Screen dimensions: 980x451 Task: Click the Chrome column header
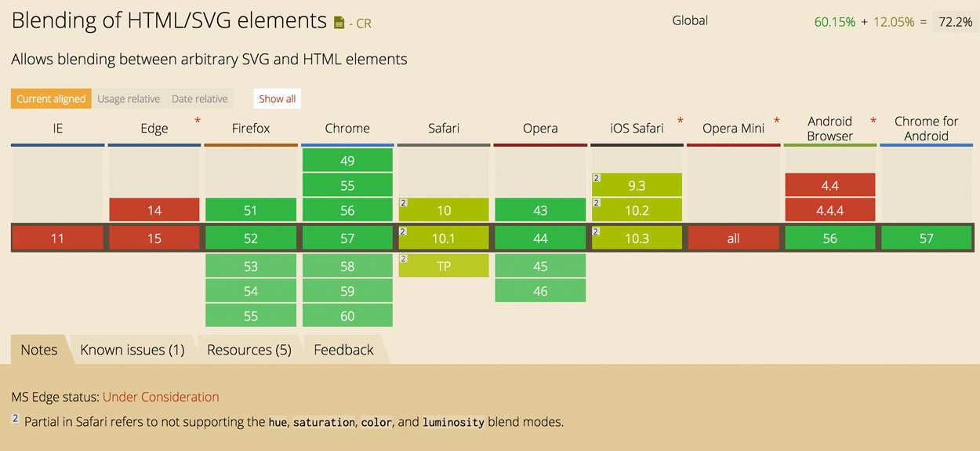(347, 129)
